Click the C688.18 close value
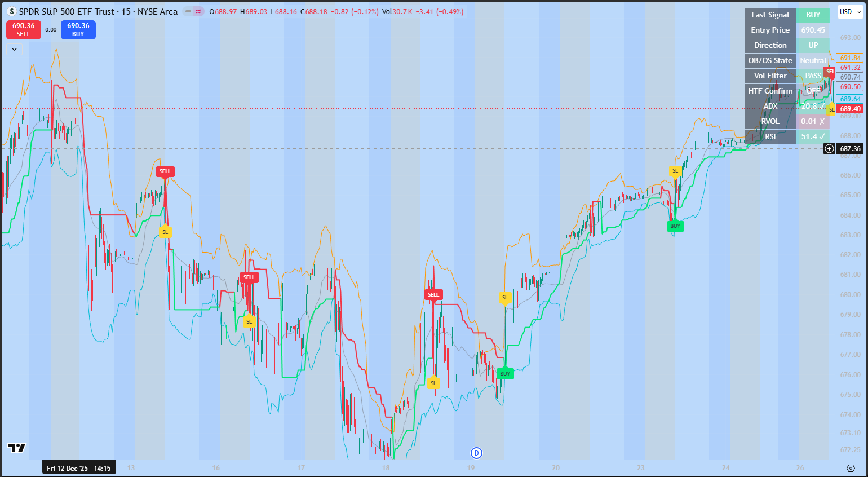868x477 pixels. coord(314,11)
